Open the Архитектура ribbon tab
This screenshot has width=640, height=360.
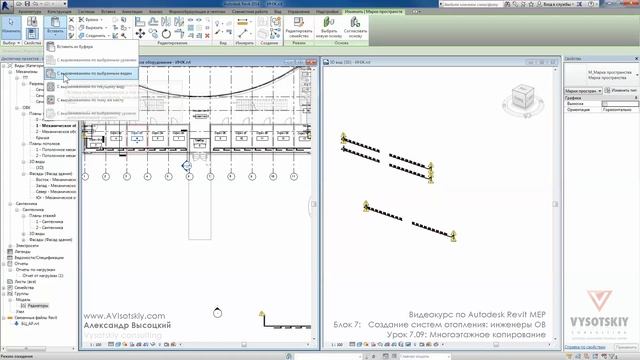coord(30,12)
